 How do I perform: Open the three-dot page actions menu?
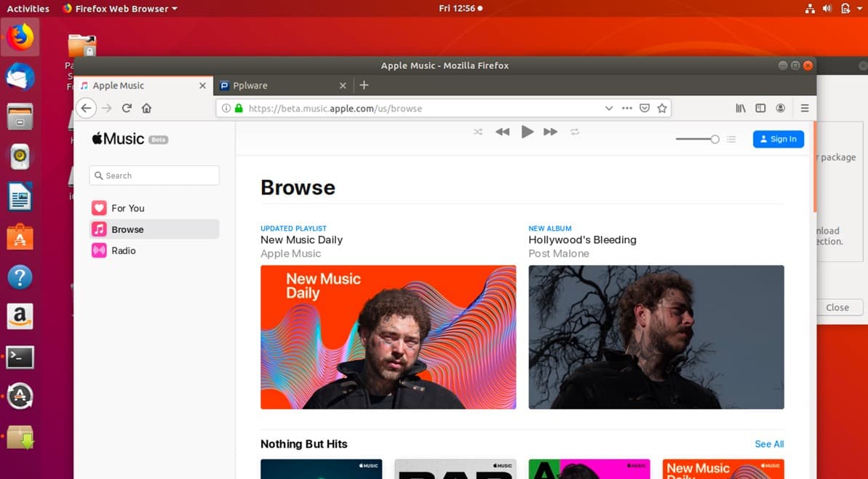click(626, 108)
